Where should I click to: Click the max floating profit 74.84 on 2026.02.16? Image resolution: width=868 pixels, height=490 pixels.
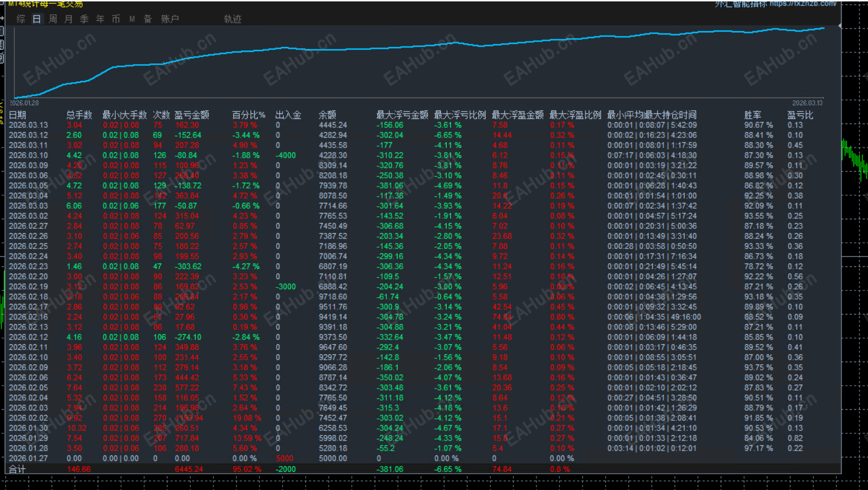point(502,317)
